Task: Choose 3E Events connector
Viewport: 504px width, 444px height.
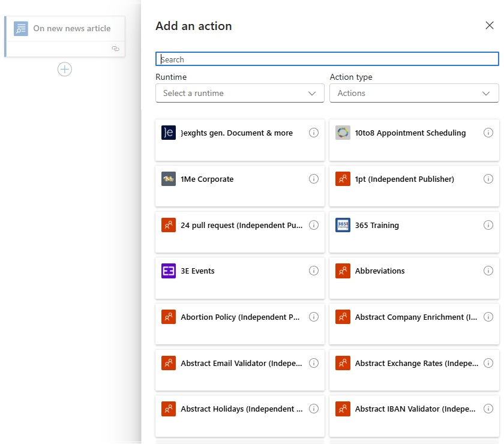Action: pos(240,278)
